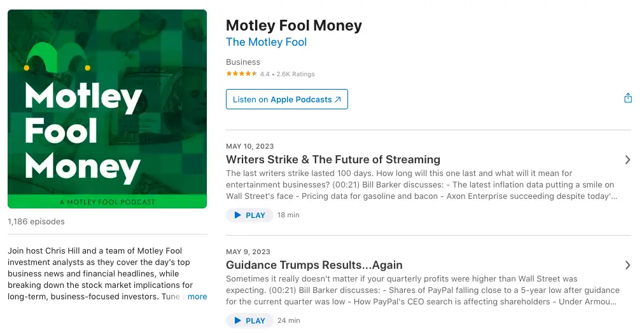
Task: Click the star rating icons
Action: point(242,74)
